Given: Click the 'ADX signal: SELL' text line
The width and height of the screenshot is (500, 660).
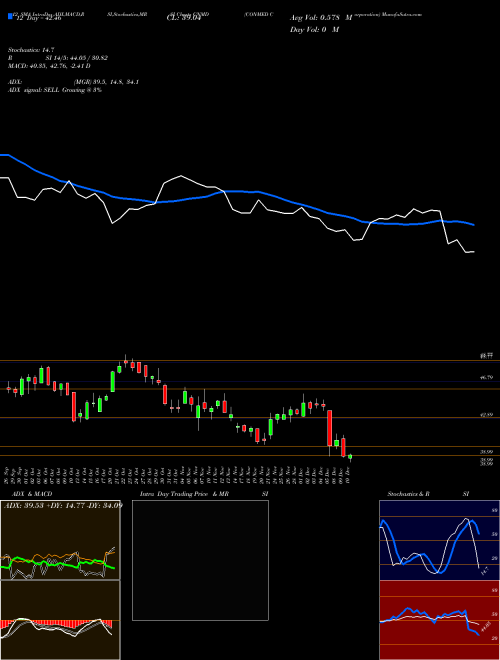Looking at the screenshot, I should point(55,90).
